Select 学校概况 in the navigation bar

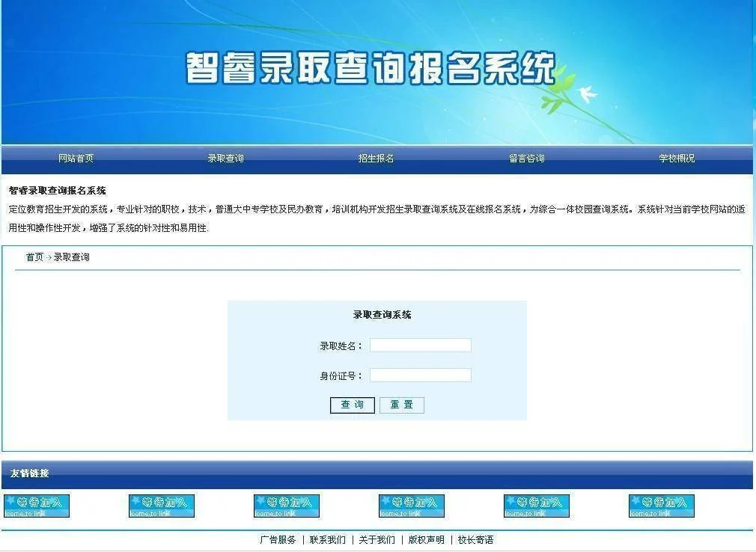[677, 159]
